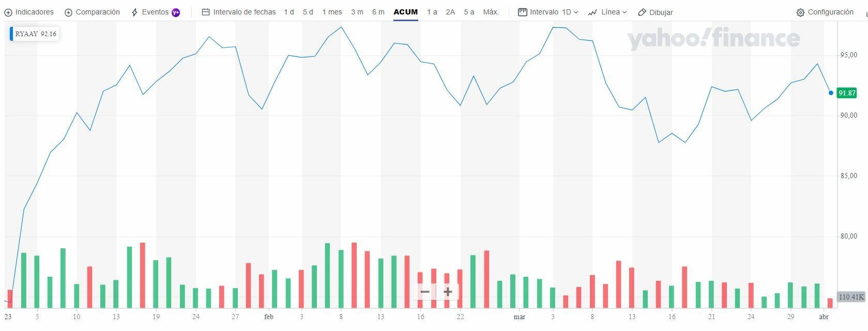868x331 pixels.
Task: Click the Comparación plus icon
Action: click(69, 12)
